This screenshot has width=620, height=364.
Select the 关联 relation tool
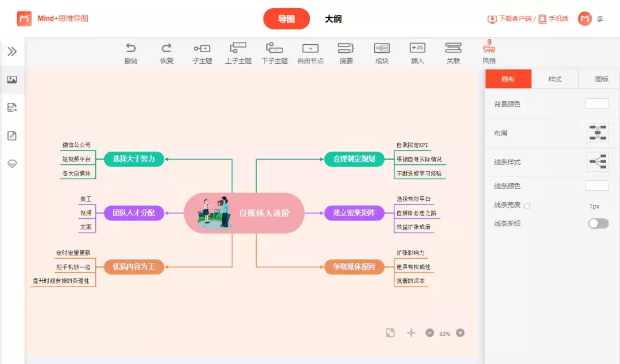pos(453,49)
